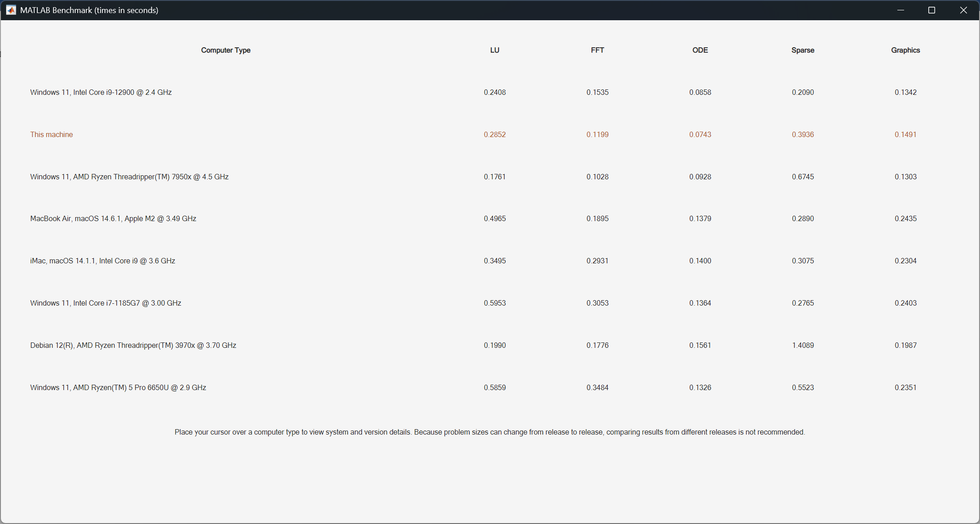Click the ODE column header
This screenshot has height=524, width=980.
click(x=700, y=50)
